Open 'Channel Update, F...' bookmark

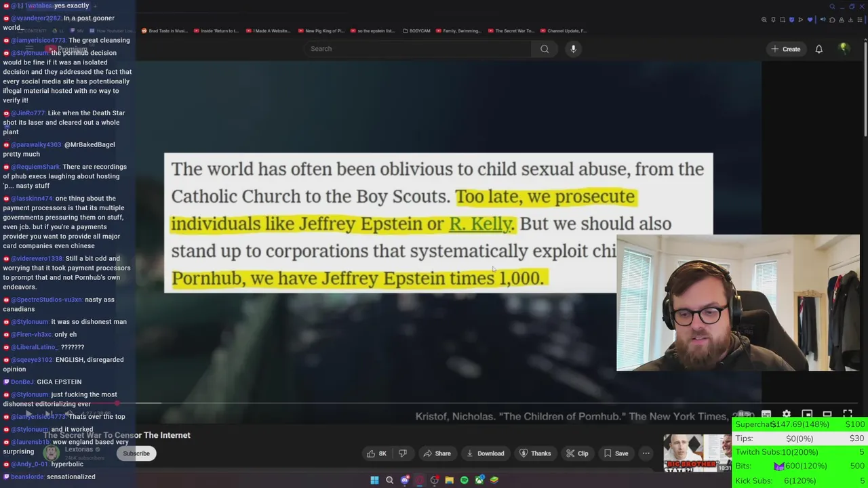(x=564, y=30)
